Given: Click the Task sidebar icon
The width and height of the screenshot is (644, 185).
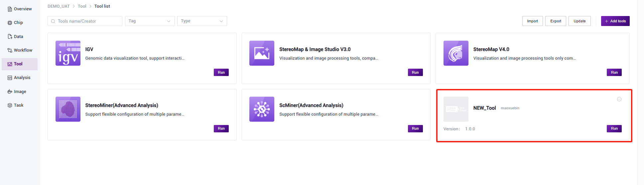Looking at the screenshot, I should click(10, 105).
